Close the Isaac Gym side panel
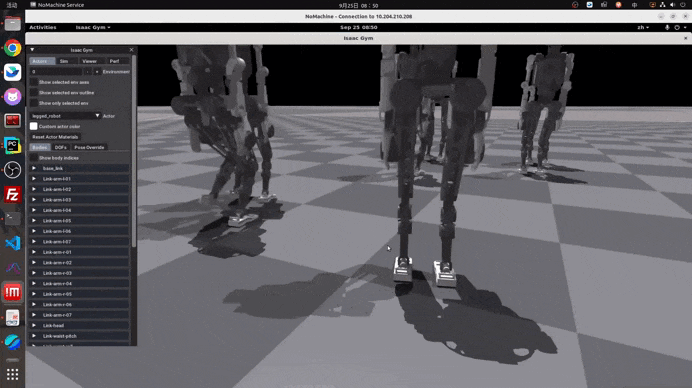Screen dimensions: 692x388 point(131,50)
